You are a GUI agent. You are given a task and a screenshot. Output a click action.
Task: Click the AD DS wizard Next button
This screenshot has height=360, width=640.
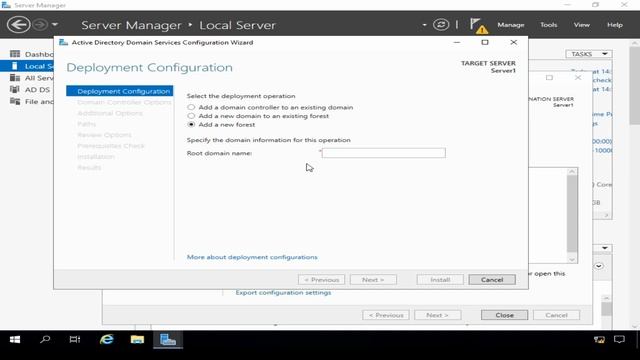pos(373,280)
